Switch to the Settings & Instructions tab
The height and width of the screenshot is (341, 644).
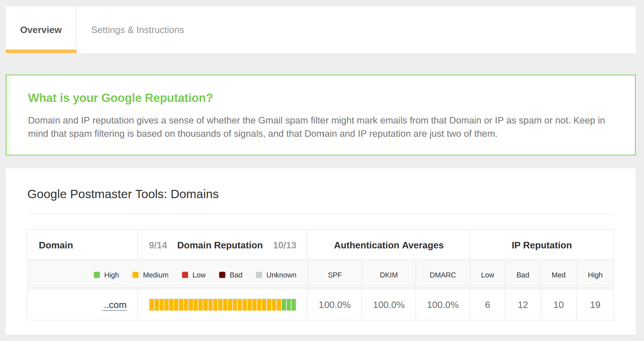(x=137, y=30)
